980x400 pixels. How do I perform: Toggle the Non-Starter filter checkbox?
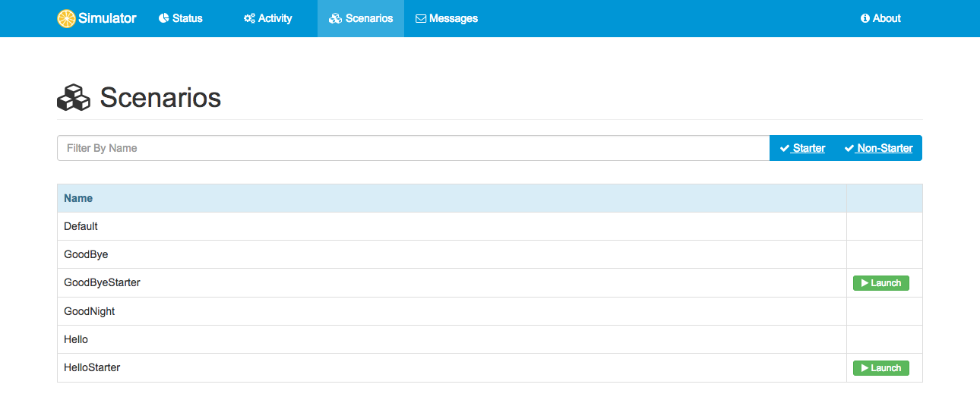coord(878,148)
